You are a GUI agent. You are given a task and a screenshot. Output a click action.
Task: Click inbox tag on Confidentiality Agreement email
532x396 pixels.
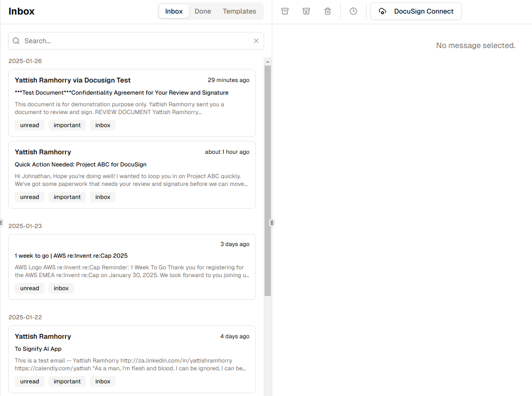[103, 125]
